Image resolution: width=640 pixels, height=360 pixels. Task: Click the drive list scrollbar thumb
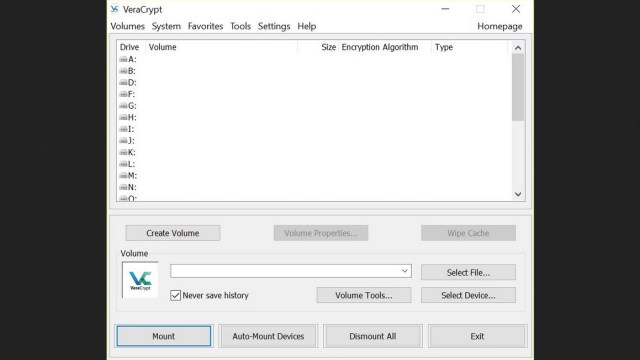tap(518, 87)
